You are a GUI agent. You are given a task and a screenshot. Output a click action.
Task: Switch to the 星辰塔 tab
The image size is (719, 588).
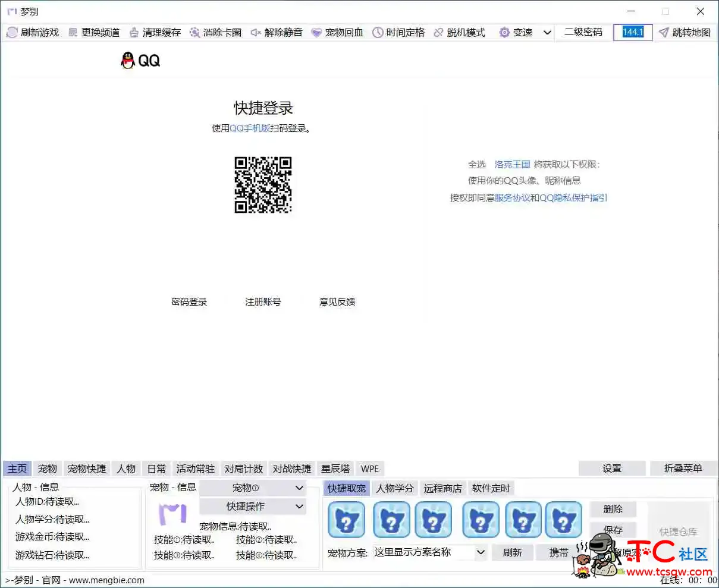tap(335, 468)
